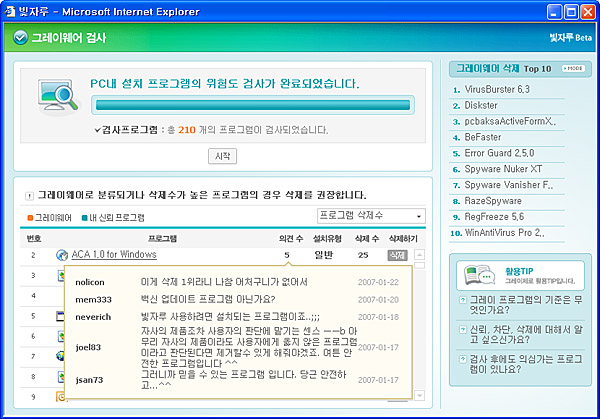600x419 pixels.
Task: Click the 활용TIP book icon
Action: [479, 276]
